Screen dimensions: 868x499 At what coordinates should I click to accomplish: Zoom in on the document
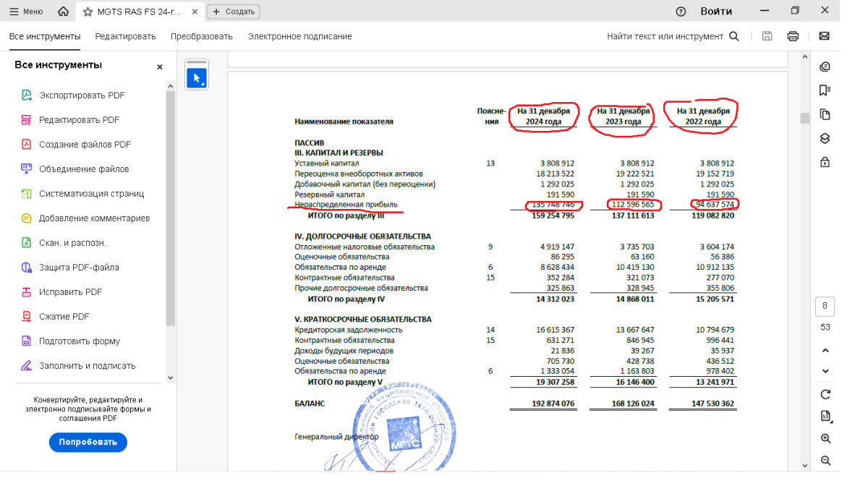825,438
